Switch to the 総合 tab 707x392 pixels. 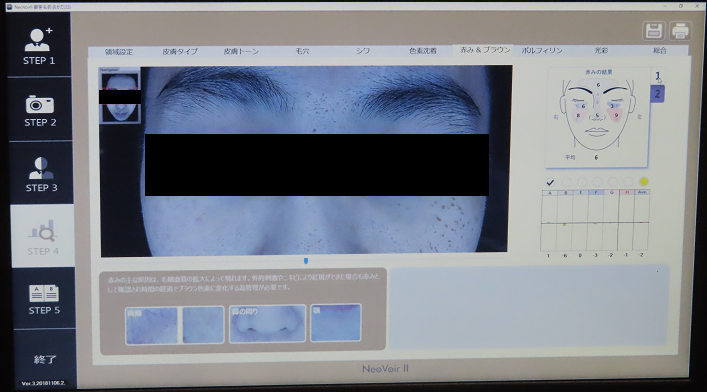click(660, 51)
